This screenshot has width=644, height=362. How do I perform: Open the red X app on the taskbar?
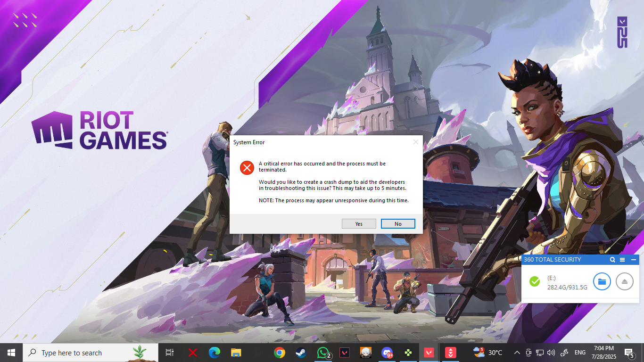point(192,353)
